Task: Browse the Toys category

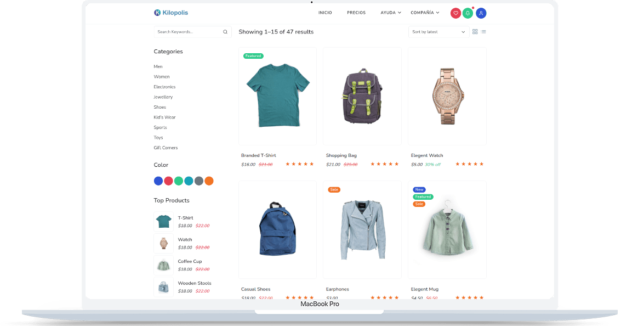Action: coord(158,138)
